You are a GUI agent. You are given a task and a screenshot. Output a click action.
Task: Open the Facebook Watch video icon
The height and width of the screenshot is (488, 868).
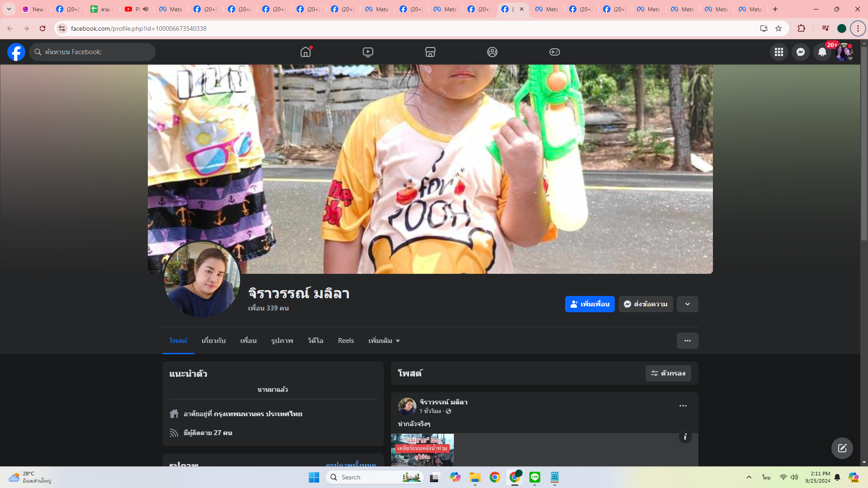368,52
